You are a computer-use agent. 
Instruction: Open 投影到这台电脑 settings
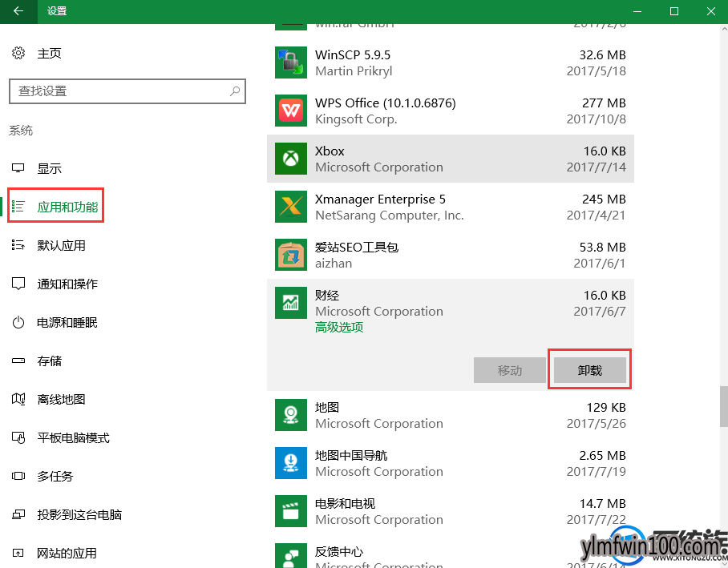pyautogui.click(x=79, y=515)
